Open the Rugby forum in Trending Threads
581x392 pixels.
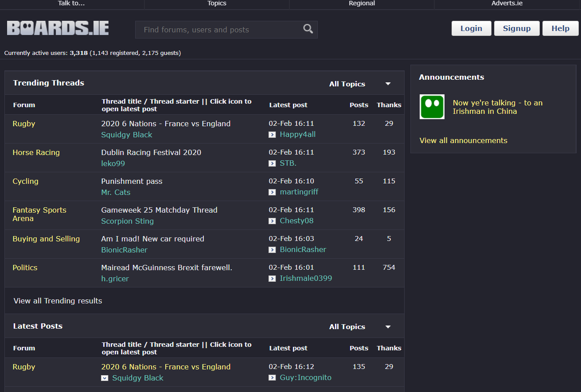tap(24, 124)
